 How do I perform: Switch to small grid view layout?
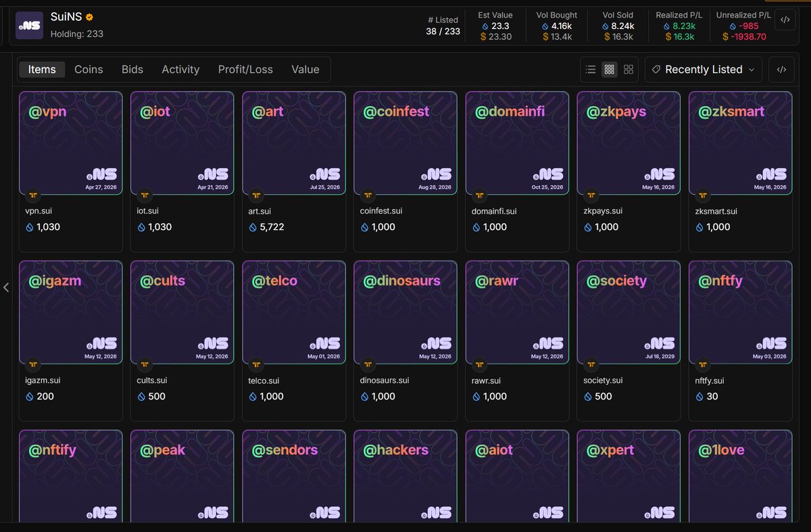point(610,69)
